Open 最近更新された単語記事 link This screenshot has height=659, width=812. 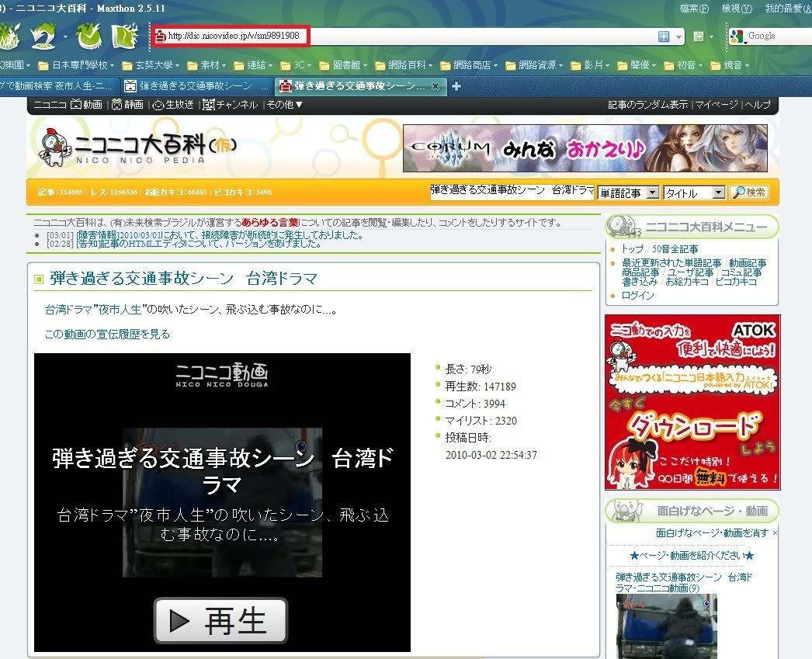click(x=671, y=263)
